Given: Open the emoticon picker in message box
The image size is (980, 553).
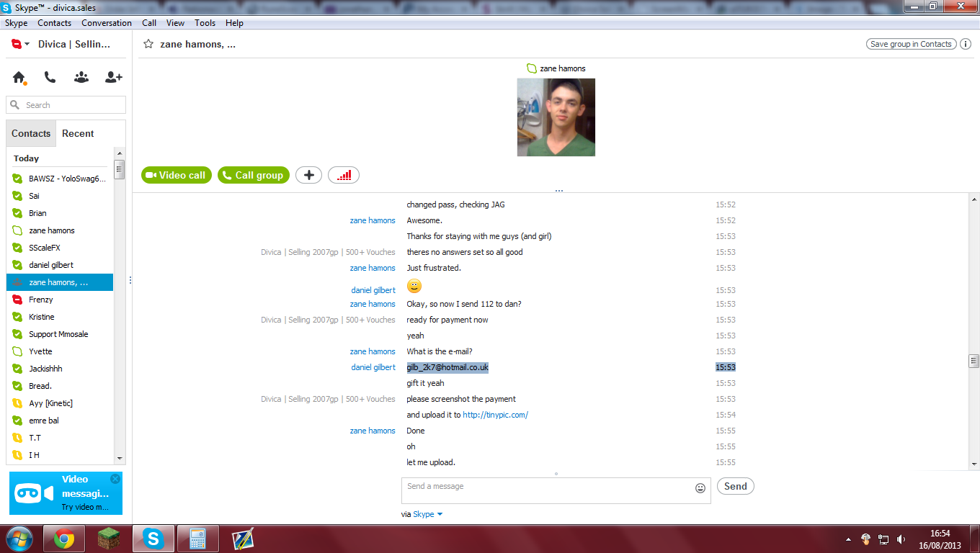Looking at the screenshot, I should [x=700, y=488].
